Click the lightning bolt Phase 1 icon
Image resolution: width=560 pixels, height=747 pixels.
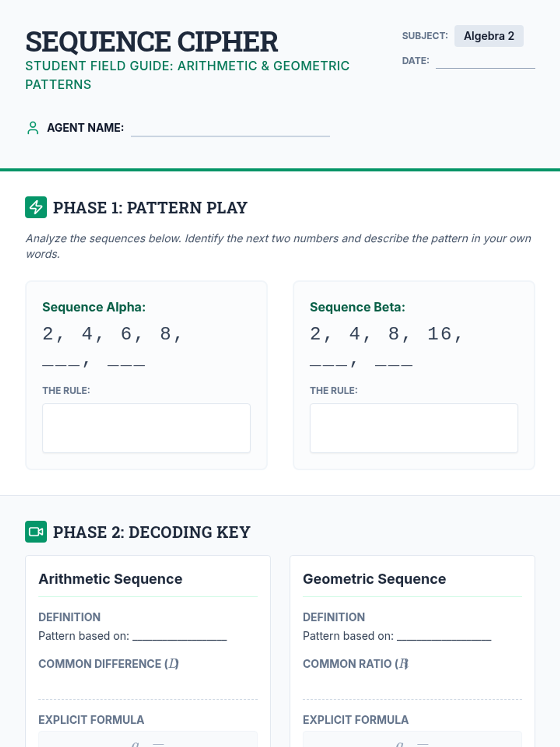click(x=36, y=207)
